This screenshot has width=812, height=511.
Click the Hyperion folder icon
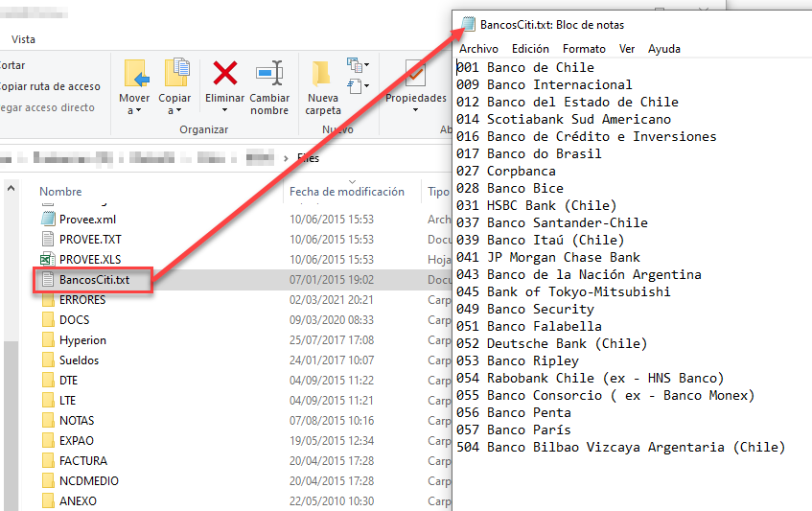48,340
